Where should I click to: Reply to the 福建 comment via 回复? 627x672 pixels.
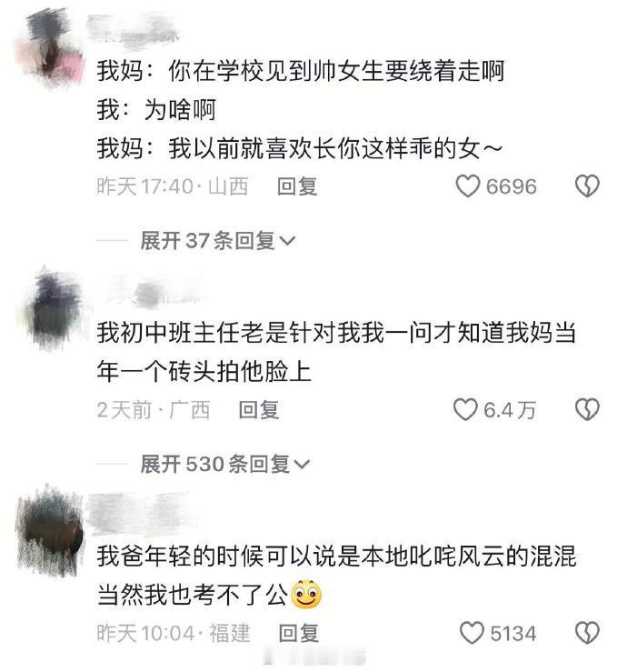[x=299, y=633]
